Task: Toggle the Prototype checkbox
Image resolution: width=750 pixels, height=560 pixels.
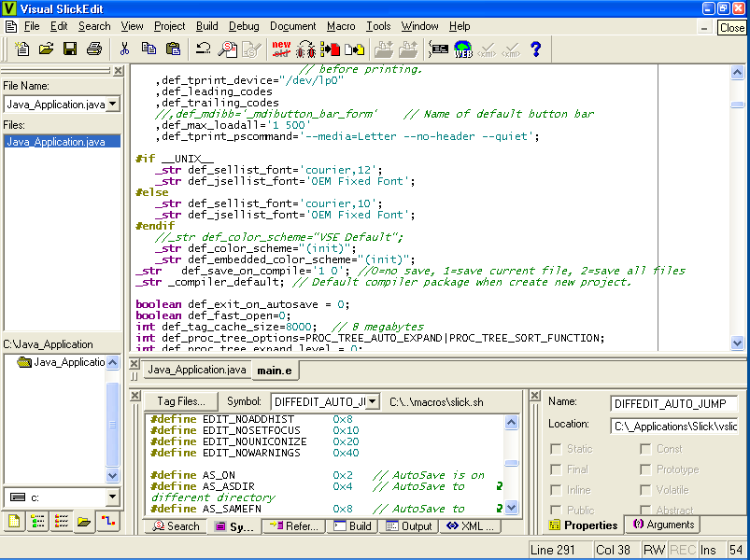Action: pyautogui.click(x=645, y=469)
